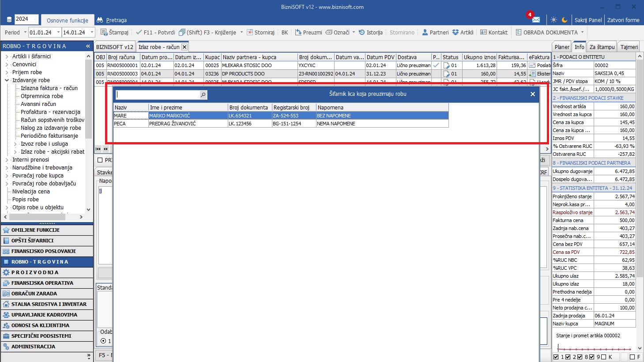Click the Storniraj toolbar icon
This screenshot has height=362, width=644.
pos(250,32)
